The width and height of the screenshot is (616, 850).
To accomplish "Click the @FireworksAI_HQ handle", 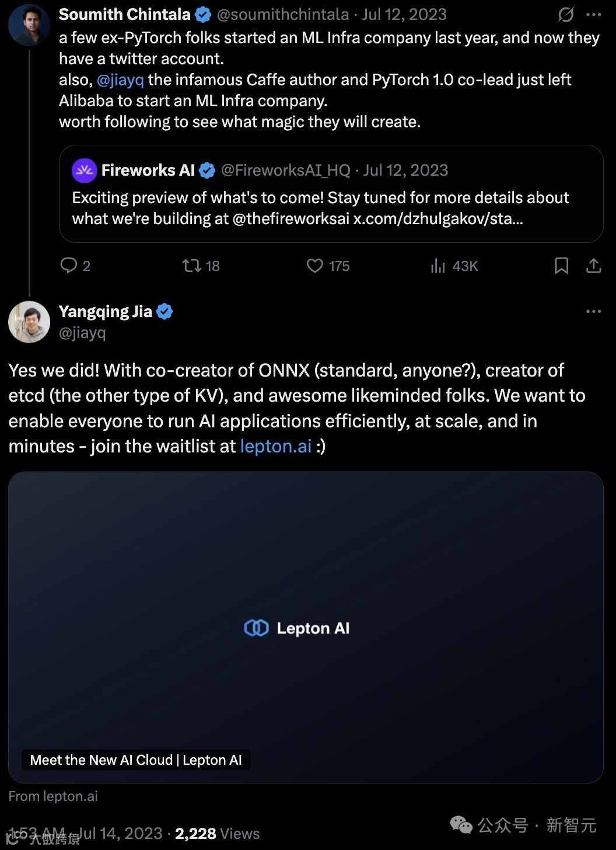I will point(286,170).
